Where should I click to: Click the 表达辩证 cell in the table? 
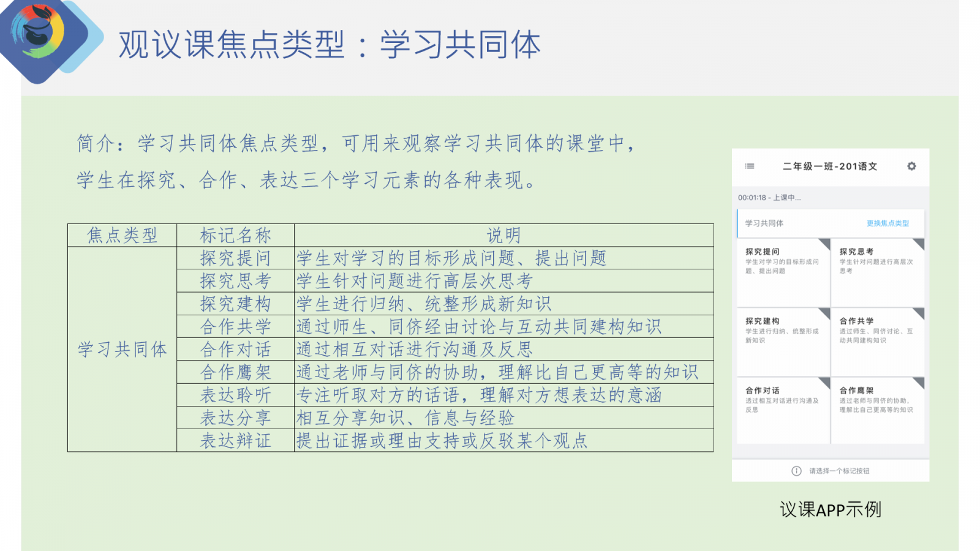[x=235, y=441]
